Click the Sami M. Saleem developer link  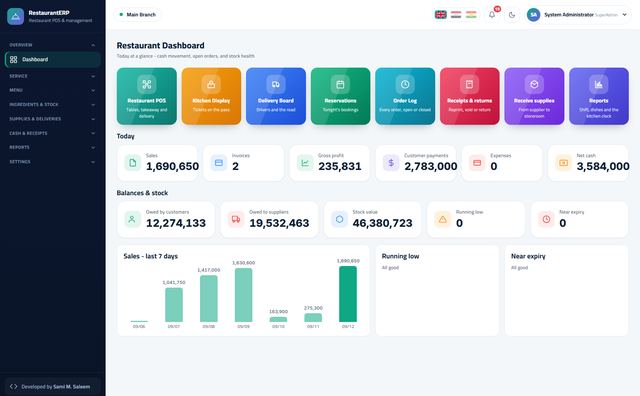coord(72,387)
